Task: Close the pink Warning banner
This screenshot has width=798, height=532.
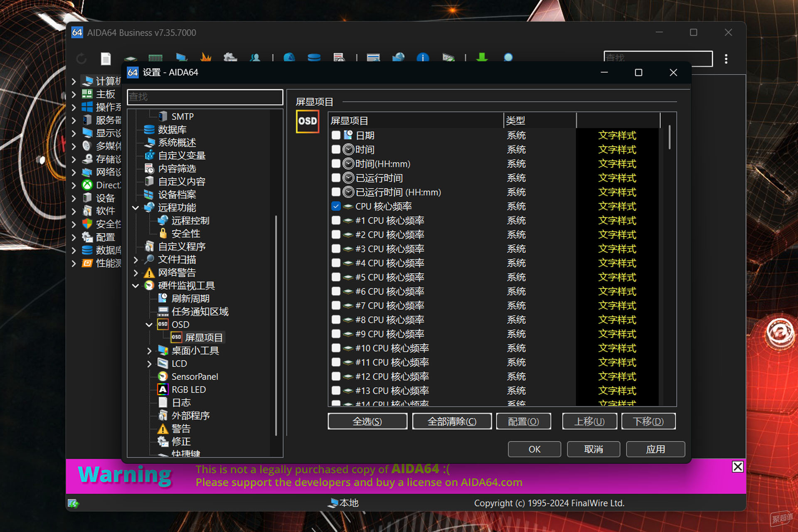Action: click(738, 467)
